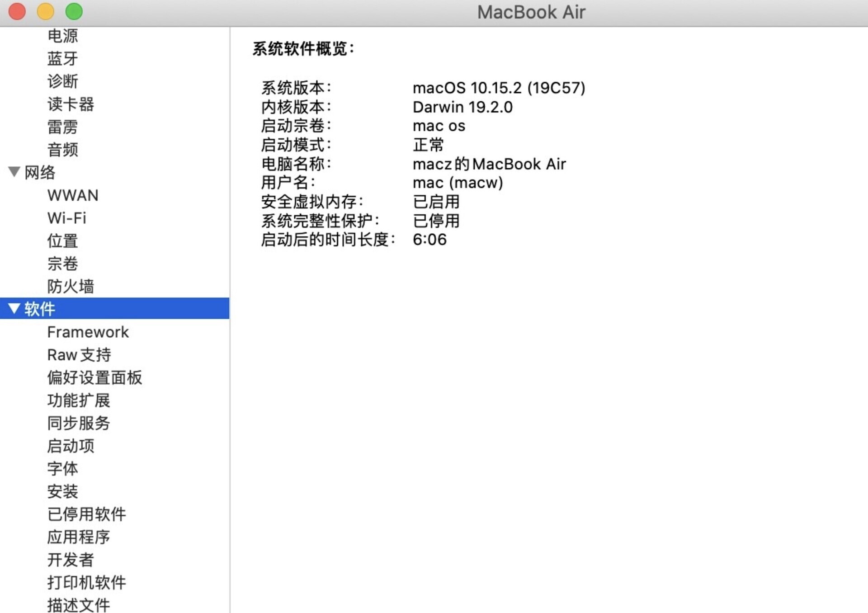Click the macOS 10.15.2 (19C57) version value
Screen dimensions: 868x613
pos(499,88)
